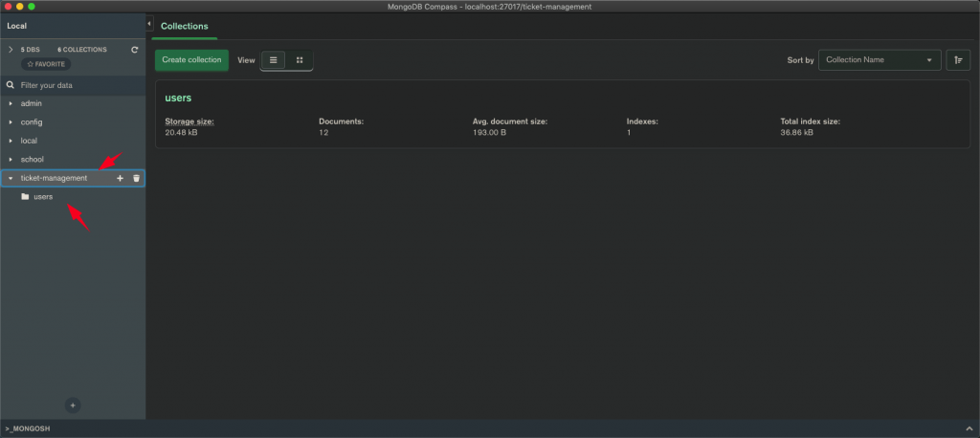Select the users collection in the sidebar

[43, 197]
